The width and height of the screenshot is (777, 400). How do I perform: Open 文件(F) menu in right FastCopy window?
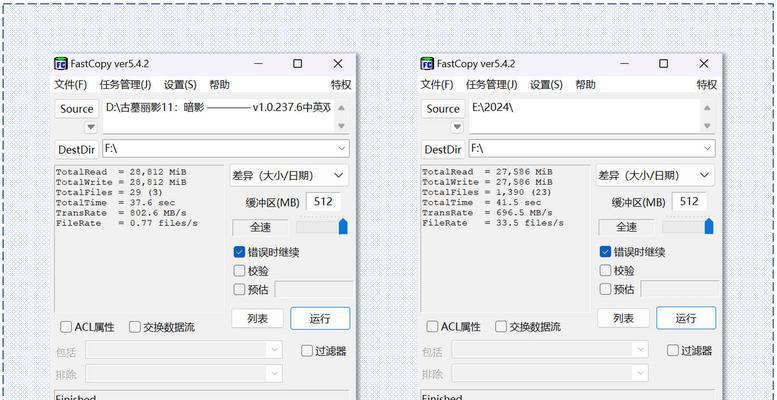tap(437, 85)
